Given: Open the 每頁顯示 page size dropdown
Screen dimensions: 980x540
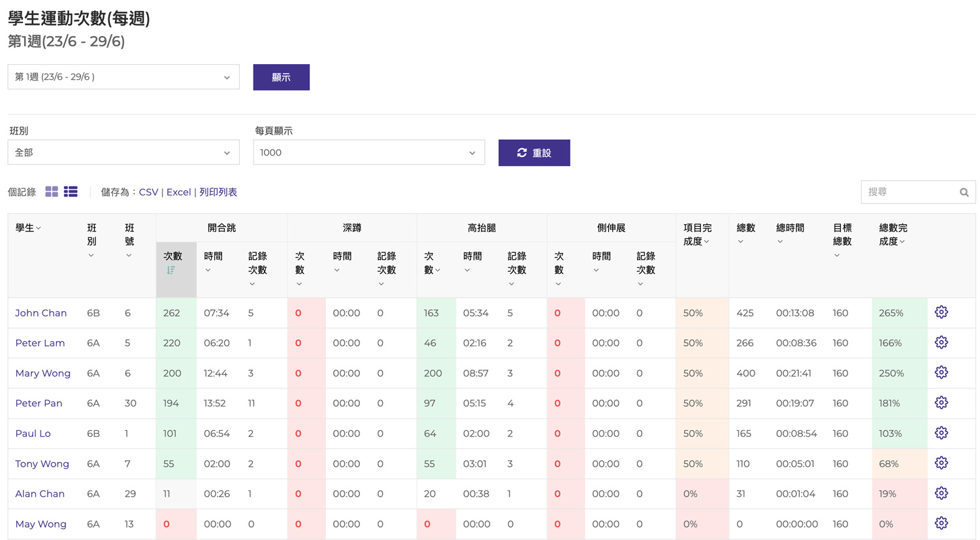Looking at the screenshot, I should click(368, 153).
